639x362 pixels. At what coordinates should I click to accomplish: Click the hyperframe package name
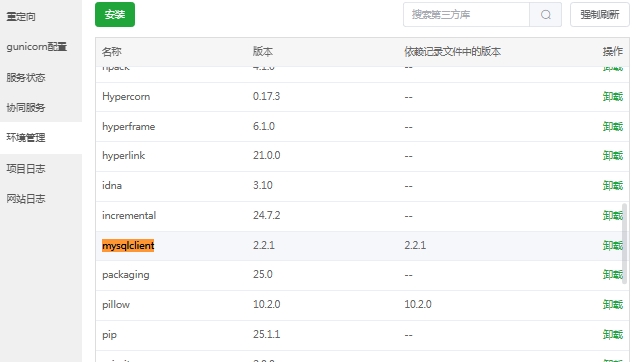pyautogui.click(x=128, y=127)
